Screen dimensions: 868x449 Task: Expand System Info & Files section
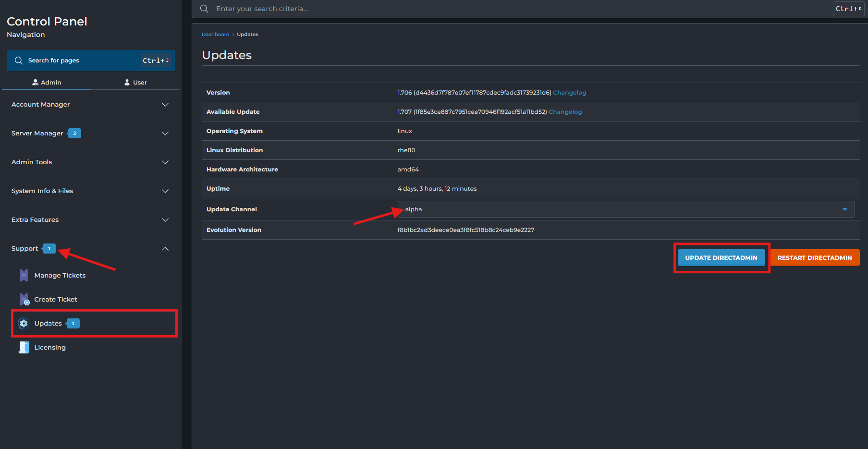pos(91,191)
